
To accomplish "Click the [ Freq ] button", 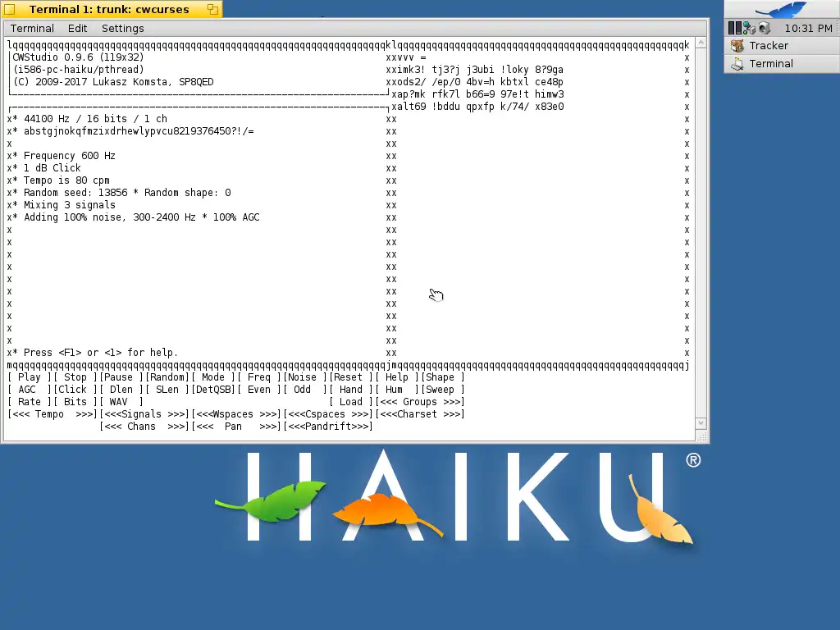I will (260, 377).
